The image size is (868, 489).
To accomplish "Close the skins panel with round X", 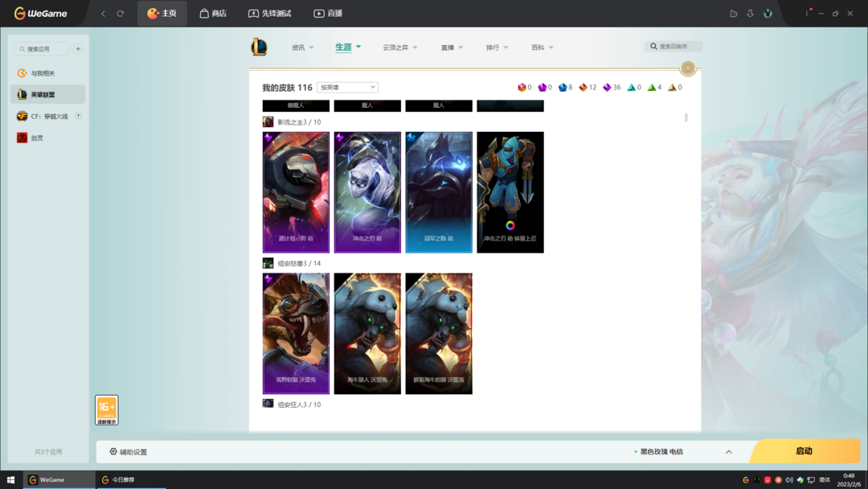I will point(687,68).
